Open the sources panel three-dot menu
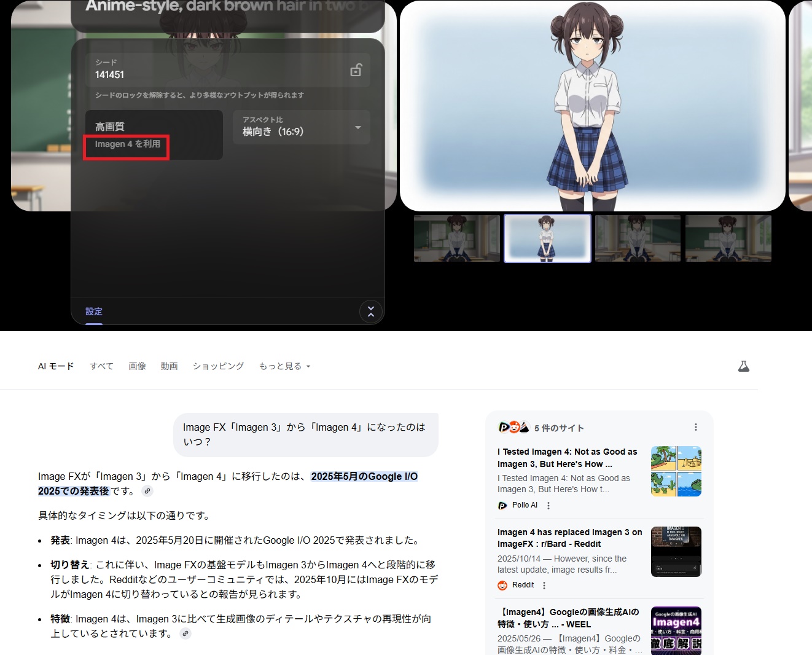This screenshot has width=812, height=655. 695,427
